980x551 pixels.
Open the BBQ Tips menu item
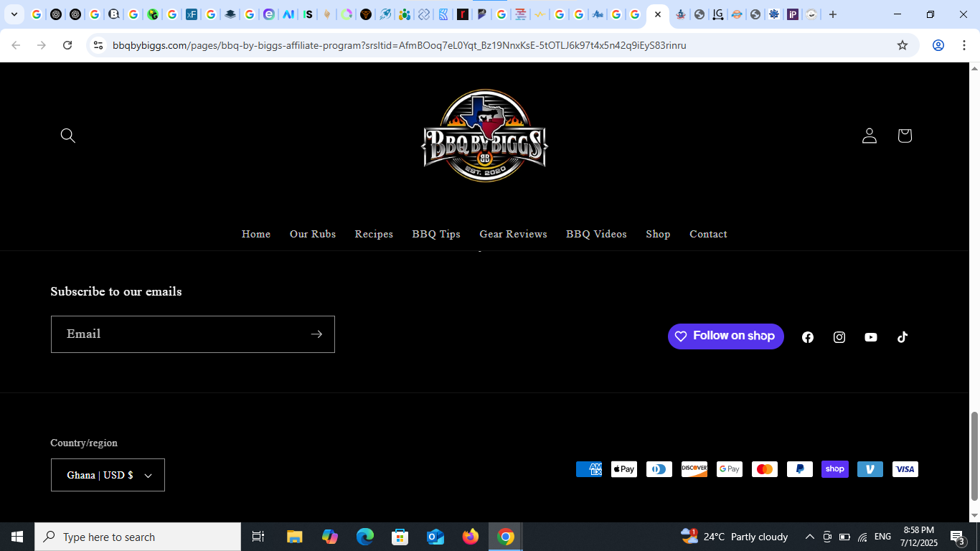[x=436, y=234]
